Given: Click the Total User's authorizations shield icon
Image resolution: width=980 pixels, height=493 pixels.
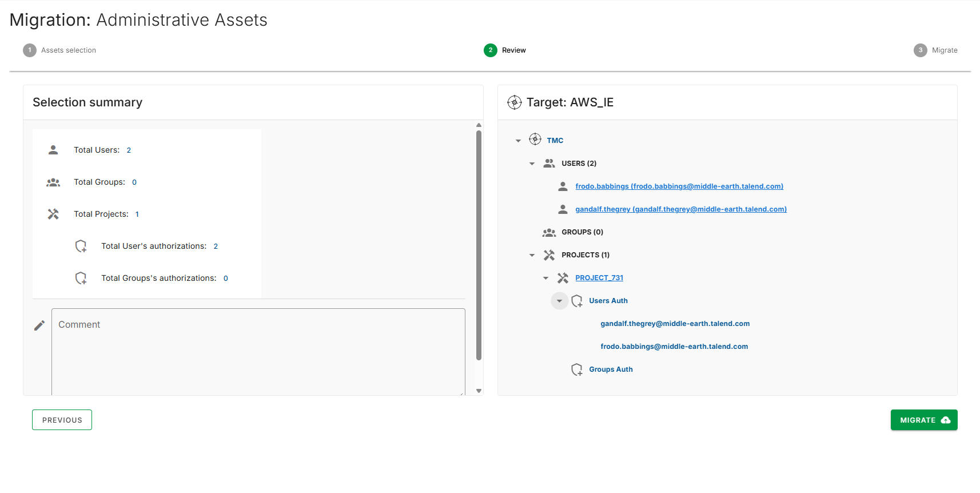Looking at the screenshot, I should [81, 246].
